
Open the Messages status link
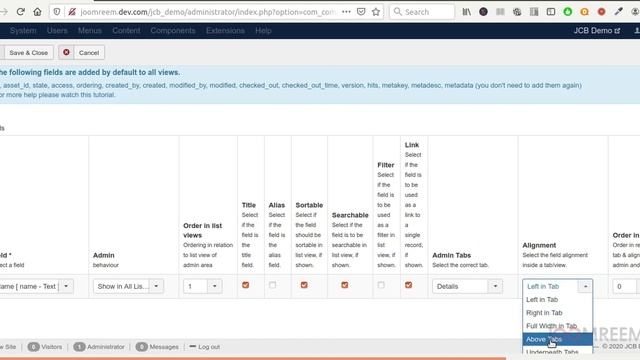157,347
